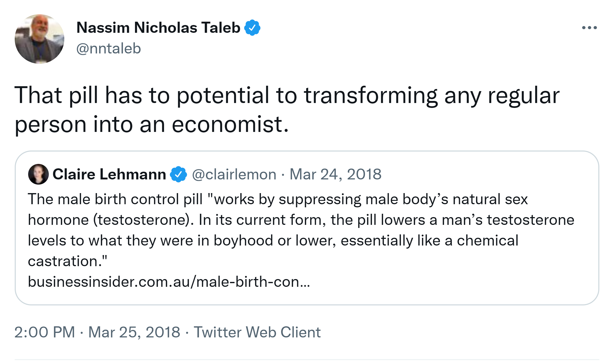Viewport: 612px width, 364px height.
Task: Open the businessinsider.com.au article link
Action: click(x=169, y=282)
